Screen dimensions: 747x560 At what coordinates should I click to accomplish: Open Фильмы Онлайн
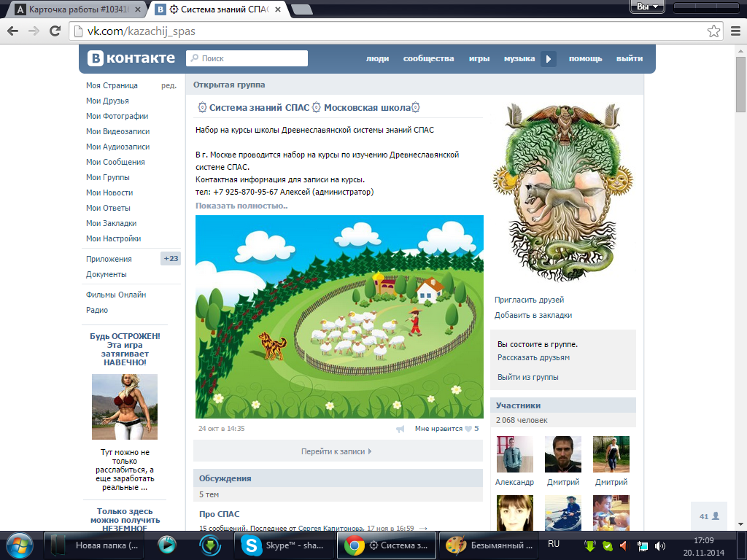tap(116, 295)
